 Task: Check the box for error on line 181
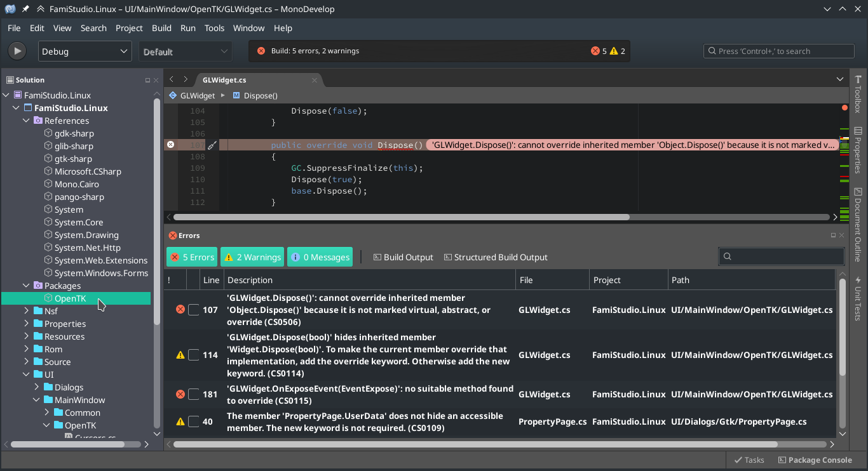(193, 394)
